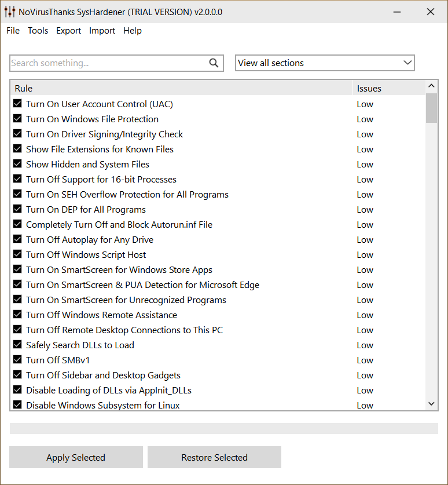The width and height of the screenshot is (448, 485).
Task: Click the scroll up arrow in rule list
Action: (431, 86)
